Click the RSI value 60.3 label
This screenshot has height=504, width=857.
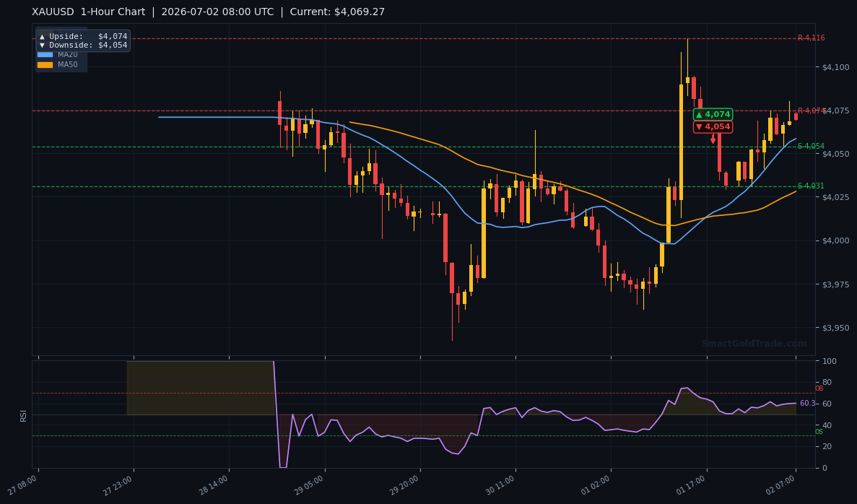(x=807, y=404)
